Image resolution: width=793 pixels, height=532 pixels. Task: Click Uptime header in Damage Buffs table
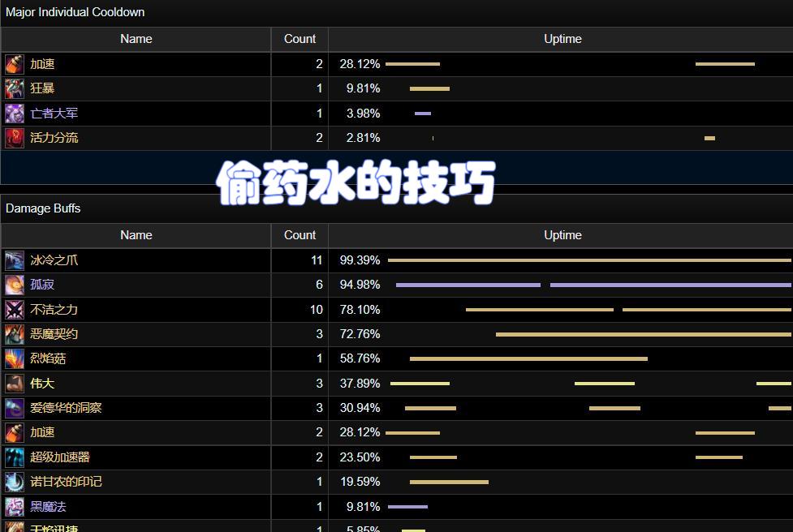coord(562,235)
